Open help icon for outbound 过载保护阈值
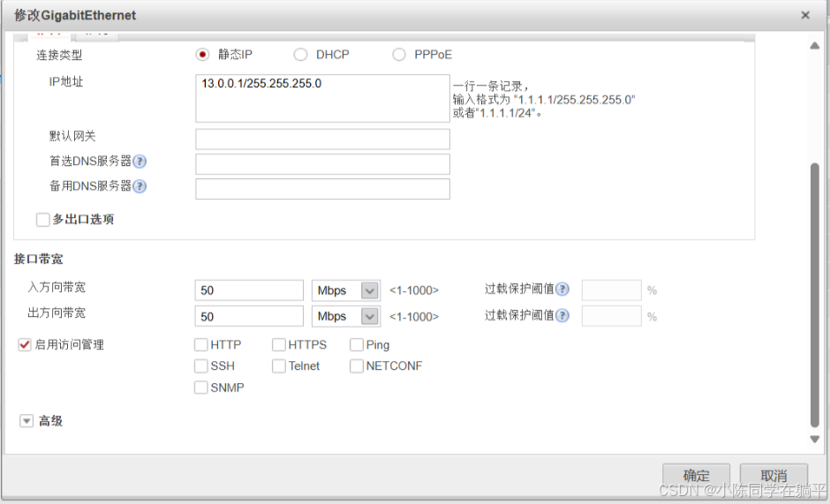Screen dimensions: 830x504 (x=562, y=315)
